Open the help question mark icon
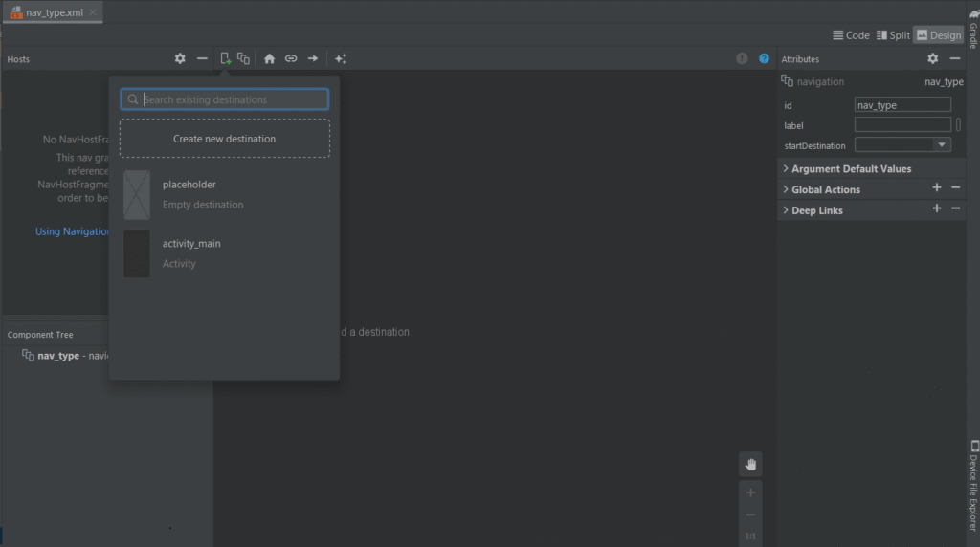The height and width of the screenshot is (547, 980). coord(764,58)
